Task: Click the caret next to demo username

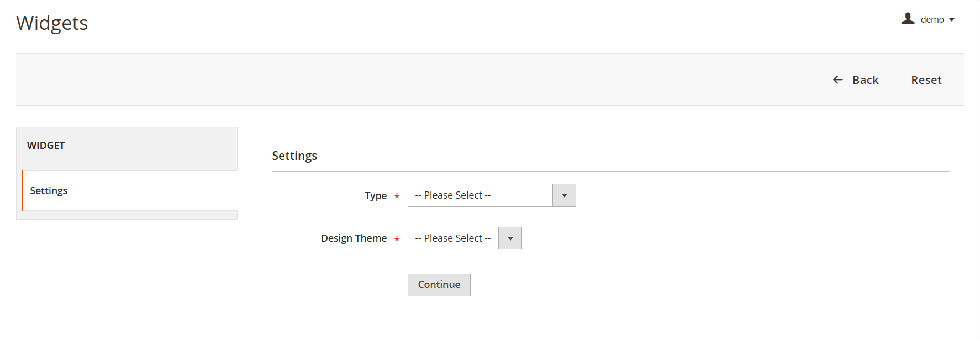Action: (x=952, y=20)
